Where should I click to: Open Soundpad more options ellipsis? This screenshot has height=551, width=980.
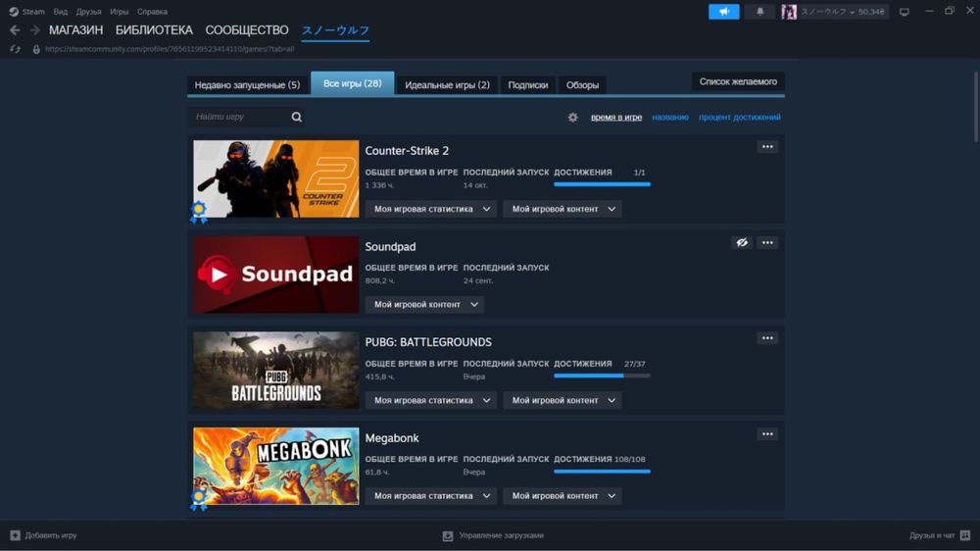coord(767,243)
